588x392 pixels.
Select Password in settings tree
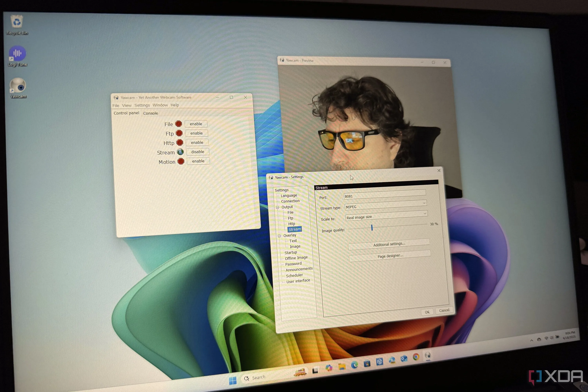[293, 264]
